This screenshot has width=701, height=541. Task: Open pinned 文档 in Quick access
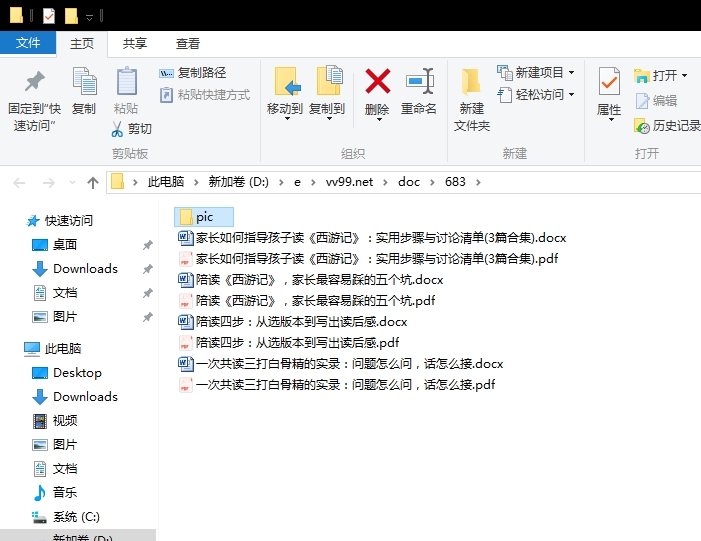click(54, 293)
